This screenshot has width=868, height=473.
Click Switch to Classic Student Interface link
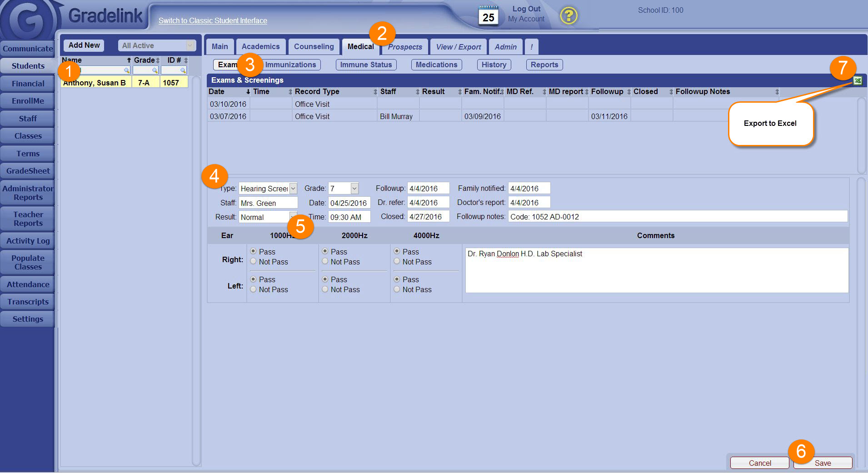[213, 21]
